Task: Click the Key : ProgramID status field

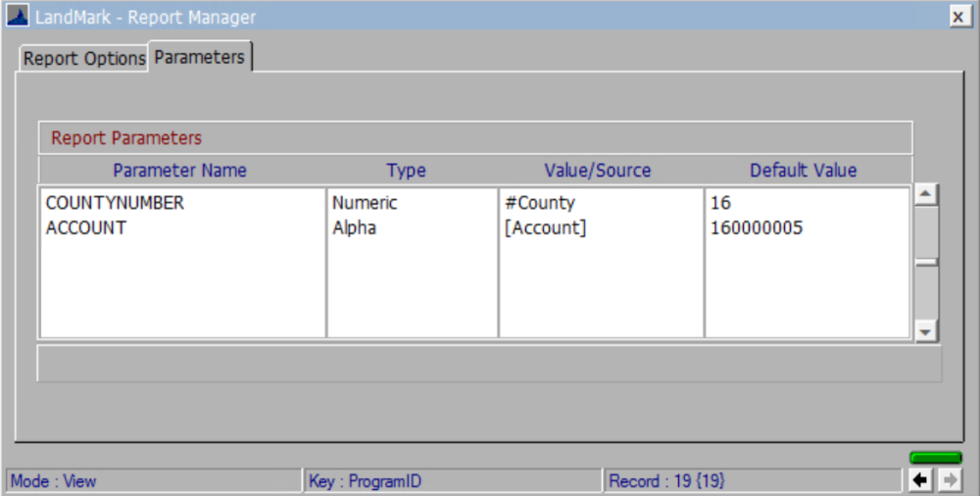Action: [453, 481]
